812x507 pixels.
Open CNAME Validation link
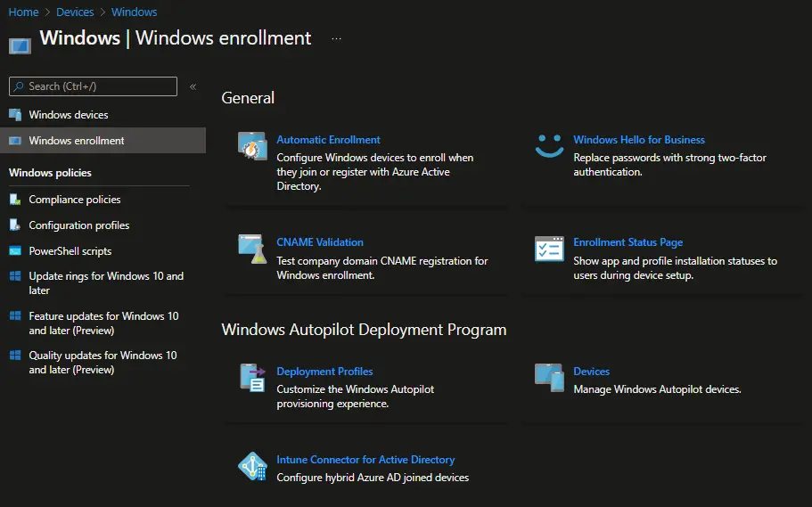click(320, 242)
